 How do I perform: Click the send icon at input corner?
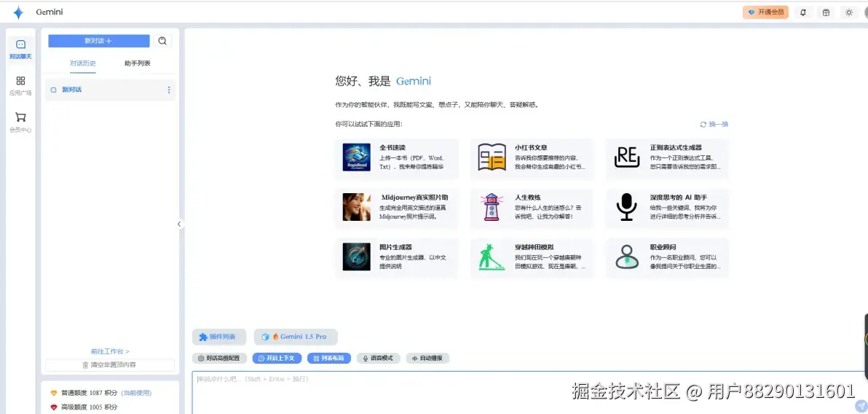pos(861,407)
